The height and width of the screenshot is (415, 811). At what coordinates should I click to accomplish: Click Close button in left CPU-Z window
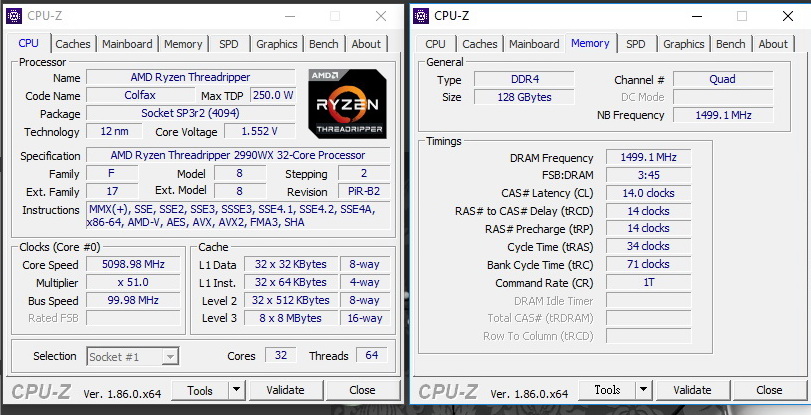363,391
